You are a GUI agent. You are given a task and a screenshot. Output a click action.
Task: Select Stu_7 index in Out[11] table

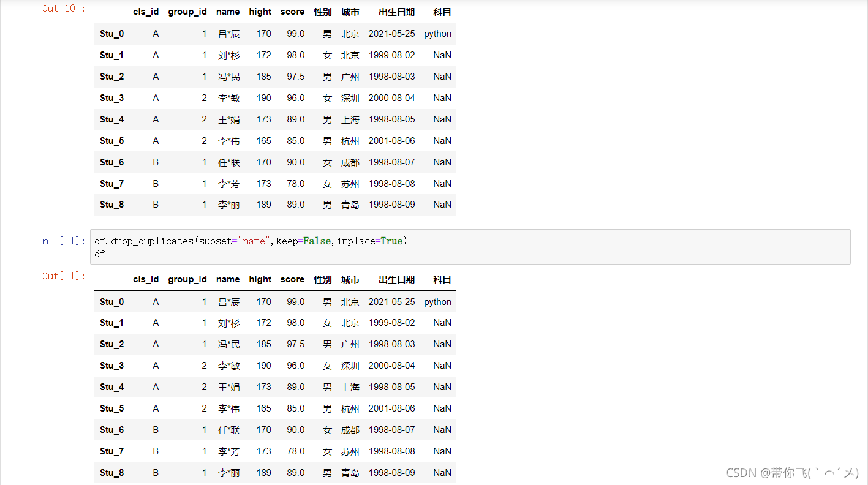coord(111,451)
